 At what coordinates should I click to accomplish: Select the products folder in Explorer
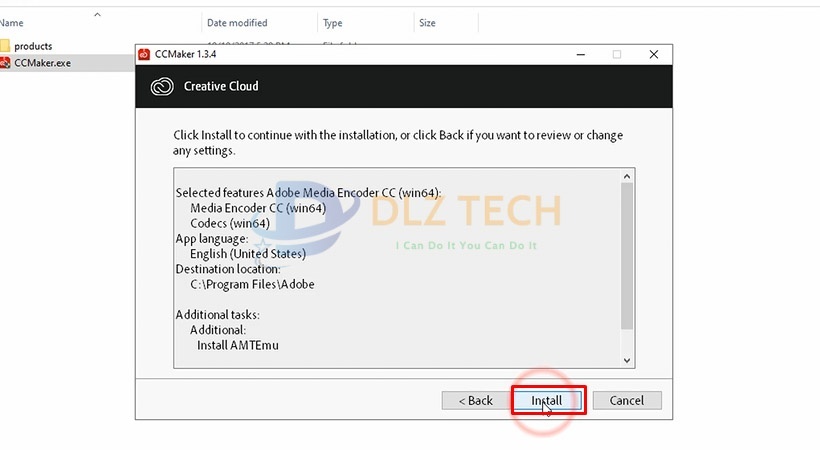[33, 46]
